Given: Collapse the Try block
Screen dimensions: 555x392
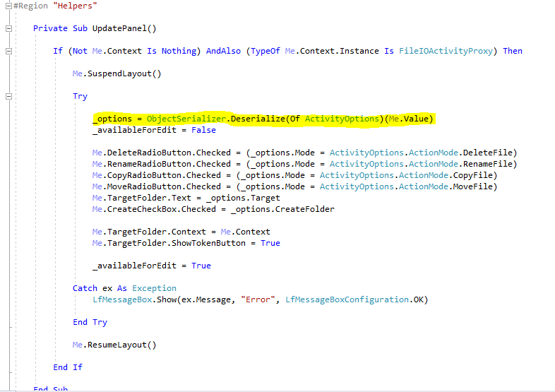Looking at the screenshot, I should pyautogui.click(x=9, y=96).
